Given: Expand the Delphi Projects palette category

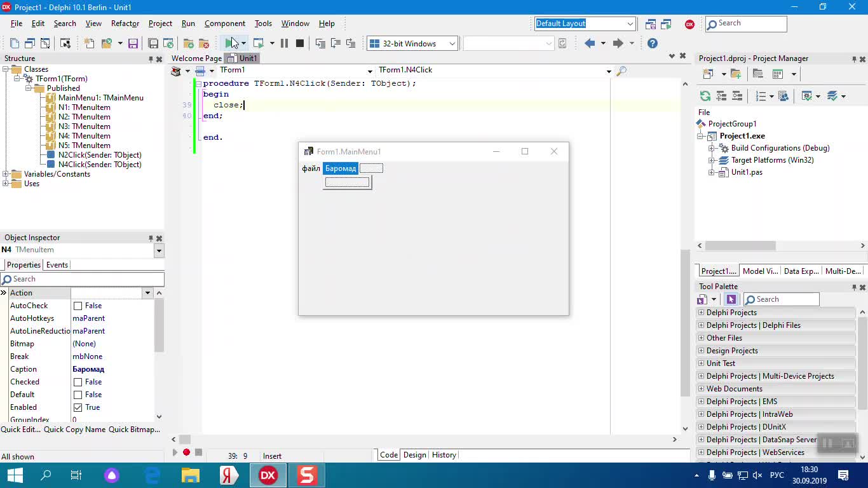Looking at the screenshot, I should [x=701, y=313].
